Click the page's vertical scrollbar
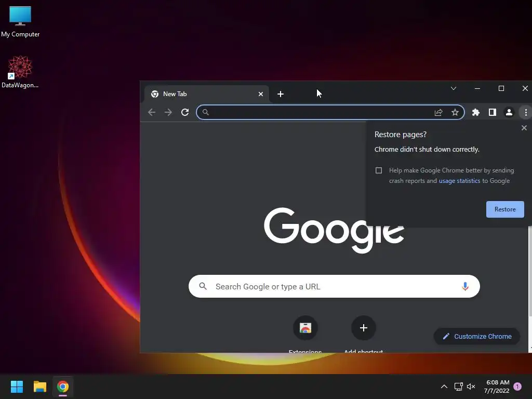 (530, 271)
